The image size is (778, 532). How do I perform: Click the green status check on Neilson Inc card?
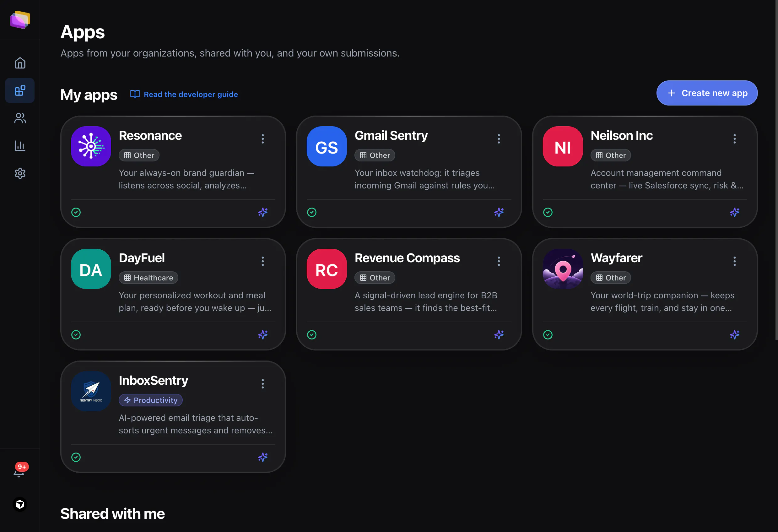pyautogui.click(x=548, y=212)
